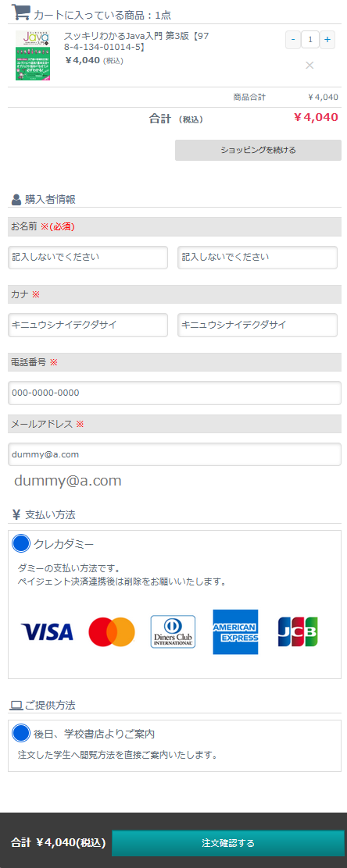Image resolution: width=347 pixels, height=868 pixels.
Task: Click the Diners Club logo
Action: click(173, 631)
